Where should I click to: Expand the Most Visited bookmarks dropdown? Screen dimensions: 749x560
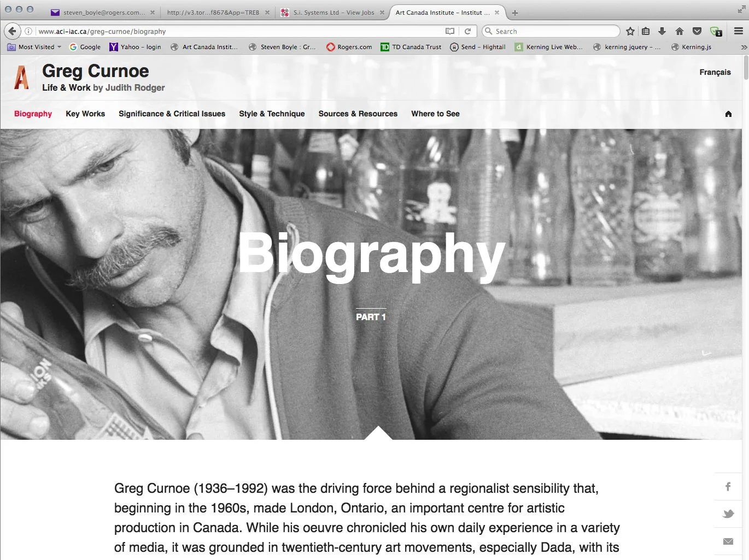34,47
